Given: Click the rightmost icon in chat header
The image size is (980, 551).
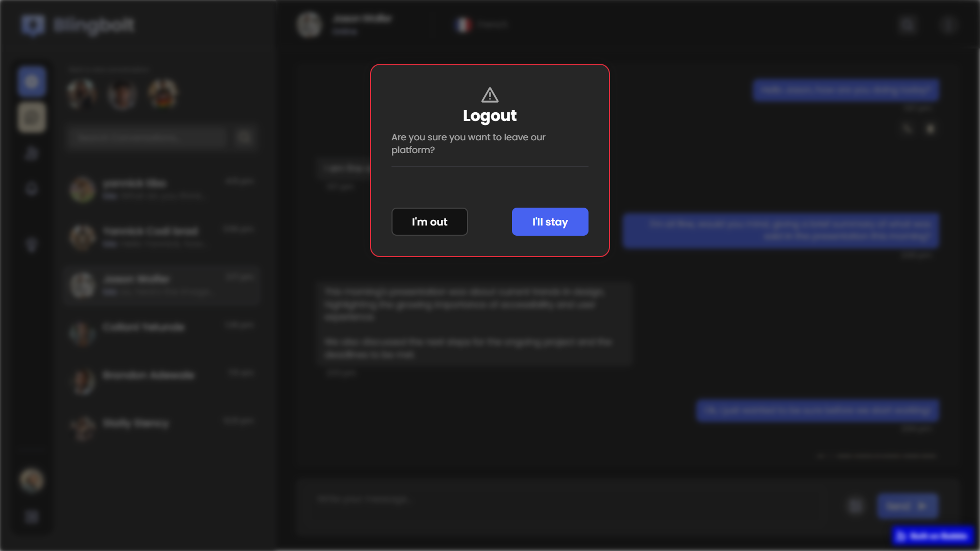Looking at the screenshot, I should coord(948,25).
